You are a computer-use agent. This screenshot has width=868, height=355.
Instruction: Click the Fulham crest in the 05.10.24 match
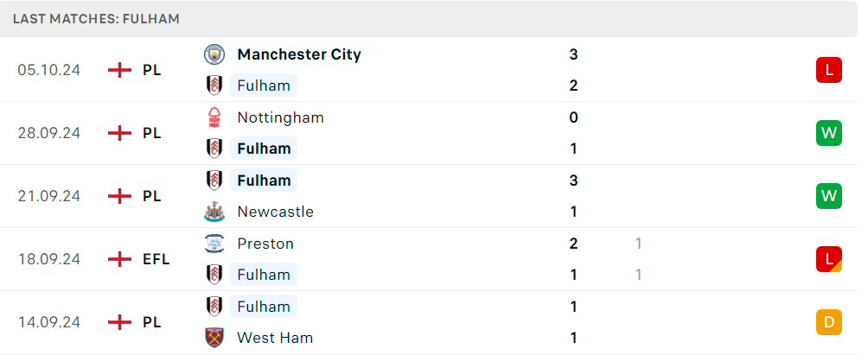[x=214, y=86]
